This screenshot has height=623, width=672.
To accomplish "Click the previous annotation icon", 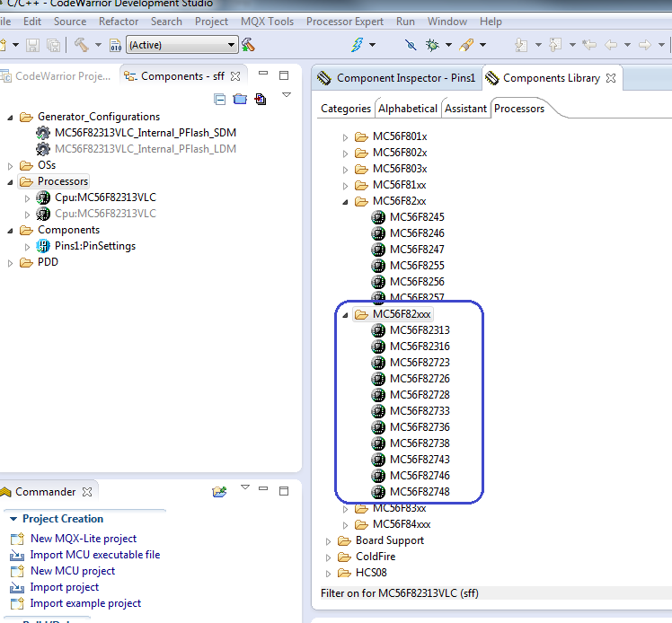I will tap(555, 45).
